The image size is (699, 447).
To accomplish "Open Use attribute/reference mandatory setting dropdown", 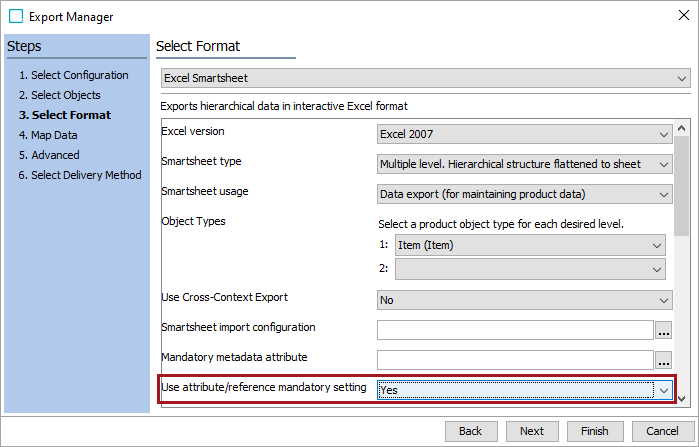I will [x=524, y=390].
